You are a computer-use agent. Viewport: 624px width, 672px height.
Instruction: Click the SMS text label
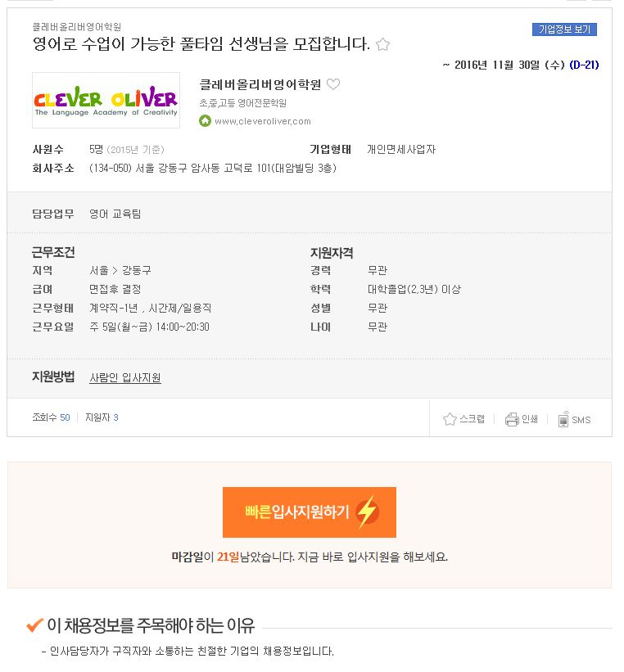(581, 420)
